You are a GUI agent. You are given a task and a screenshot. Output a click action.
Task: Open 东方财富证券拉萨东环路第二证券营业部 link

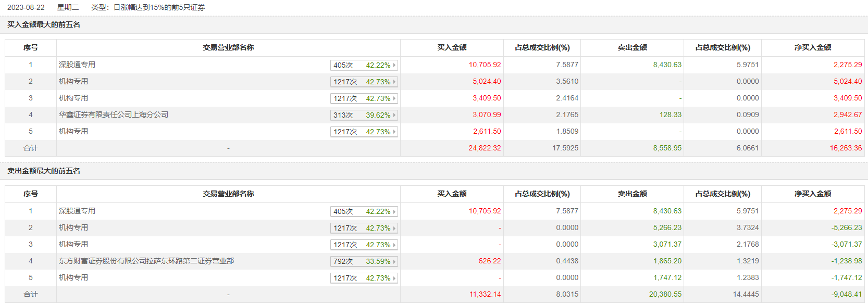pos(146,261)
